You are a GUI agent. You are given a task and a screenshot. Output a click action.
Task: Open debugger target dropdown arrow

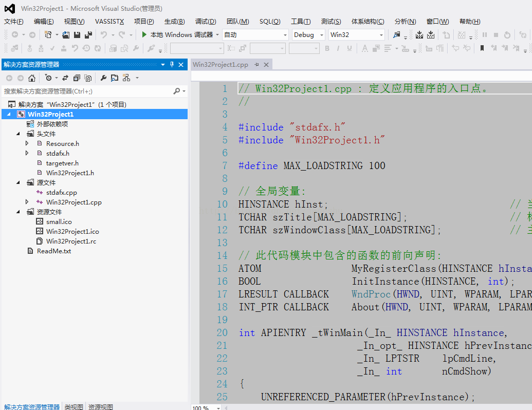point(217,34)
